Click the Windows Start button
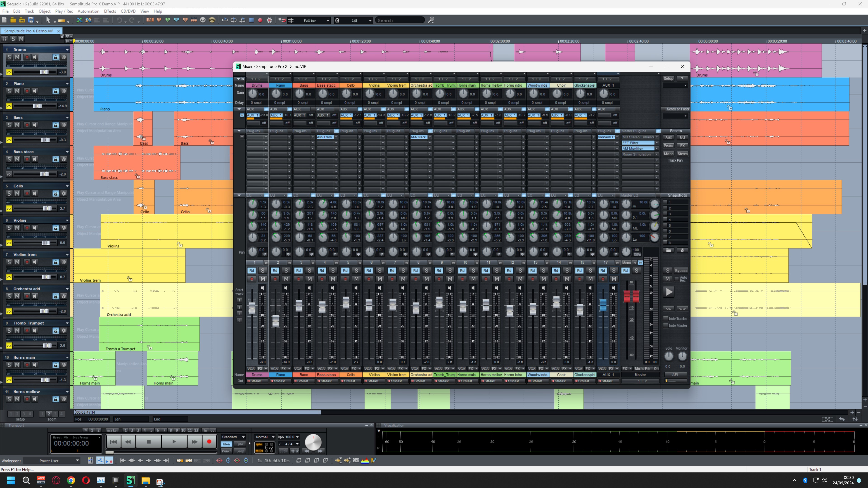The height and width of the screenshot is (488, 868). [x=11, y=480]
